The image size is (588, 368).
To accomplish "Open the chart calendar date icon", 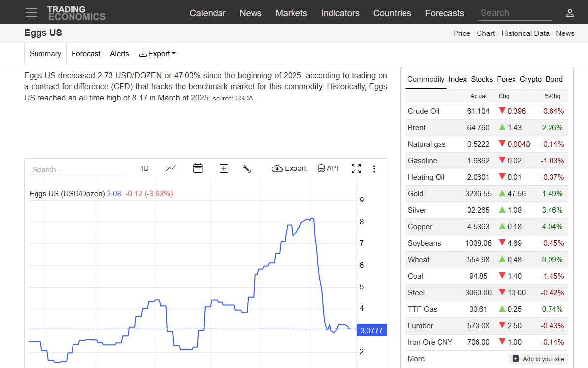I will coord(198,168).
